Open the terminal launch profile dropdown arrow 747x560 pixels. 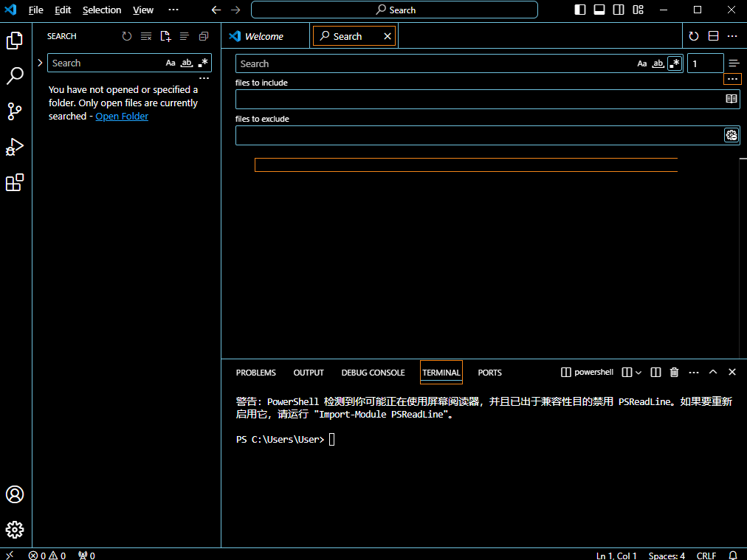[x=638, y=373]
